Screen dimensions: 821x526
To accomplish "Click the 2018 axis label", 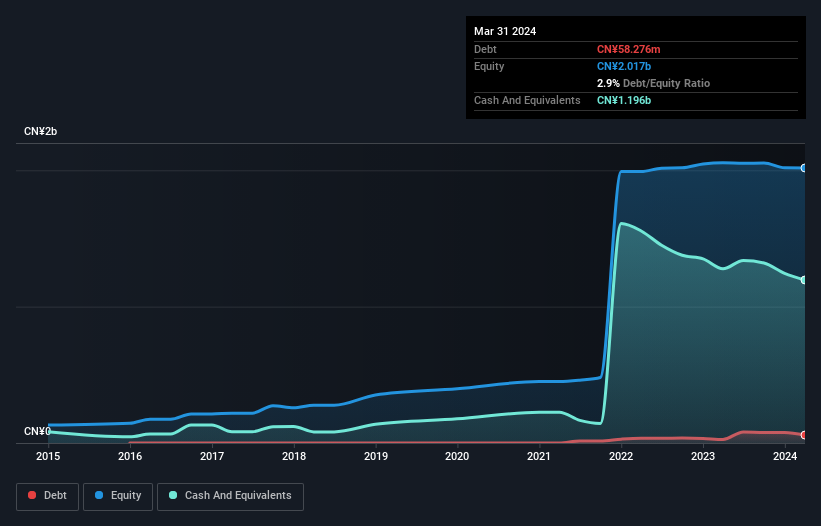I will pos(294,456).
